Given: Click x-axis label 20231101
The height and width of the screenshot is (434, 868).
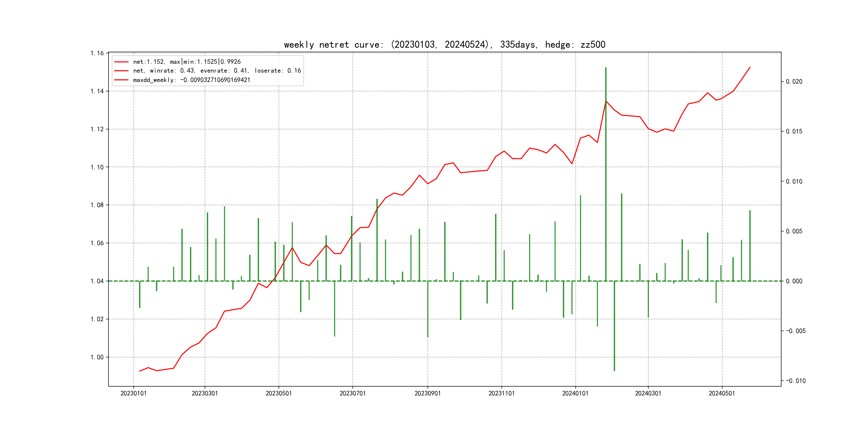Looking at the screenshot, I should pyautogui.click(x=502, y=394).
